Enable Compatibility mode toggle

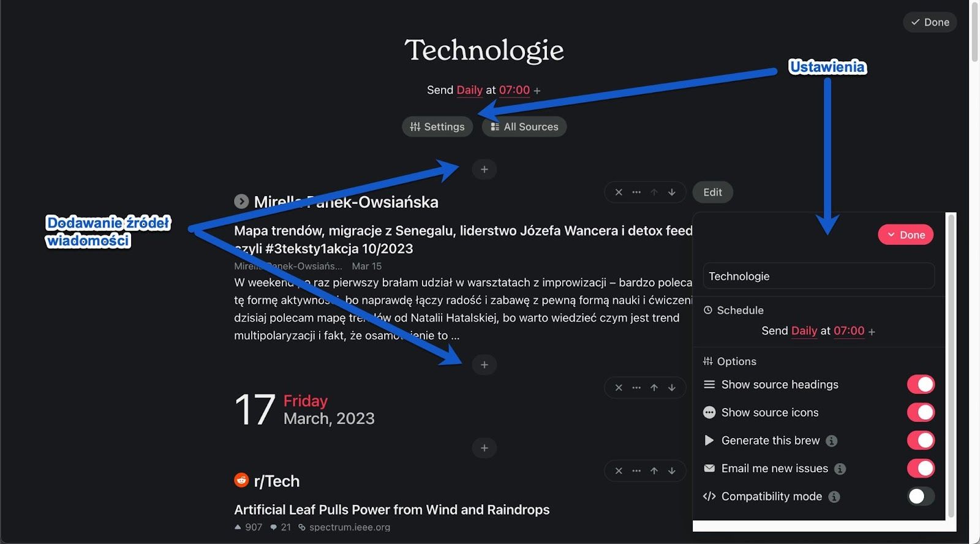(920, 496)
